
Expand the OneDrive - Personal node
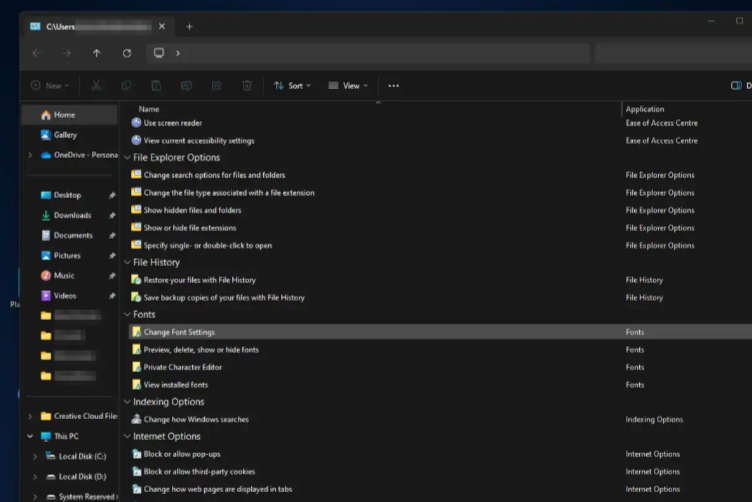30,155
